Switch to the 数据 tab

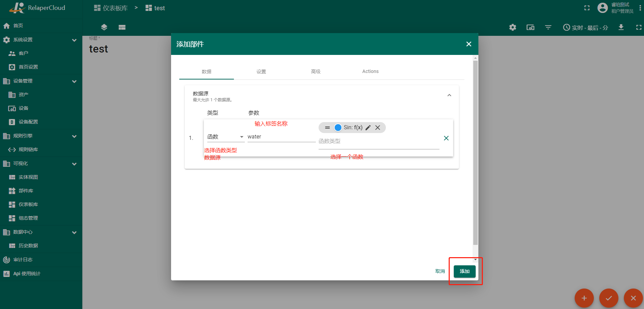point(207,71)
